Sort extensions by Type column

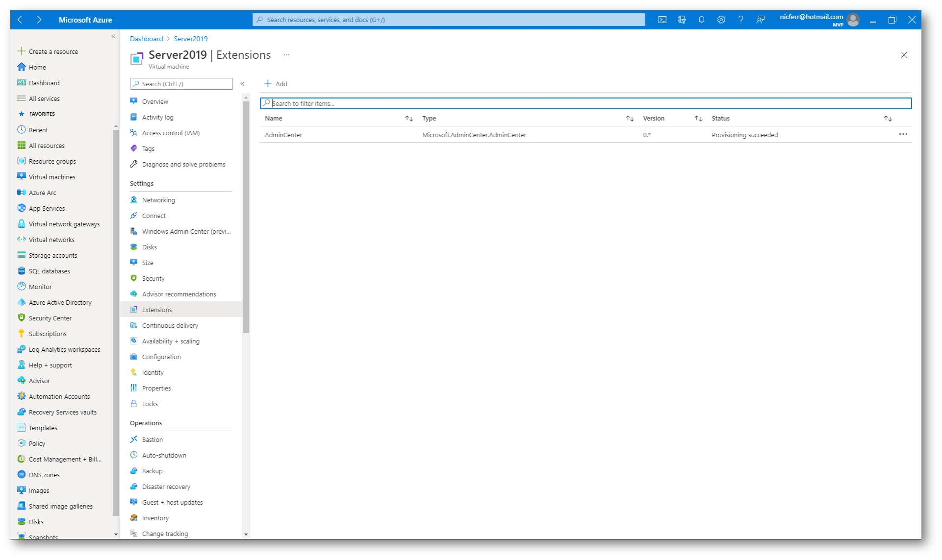click(x=630, y=119)
